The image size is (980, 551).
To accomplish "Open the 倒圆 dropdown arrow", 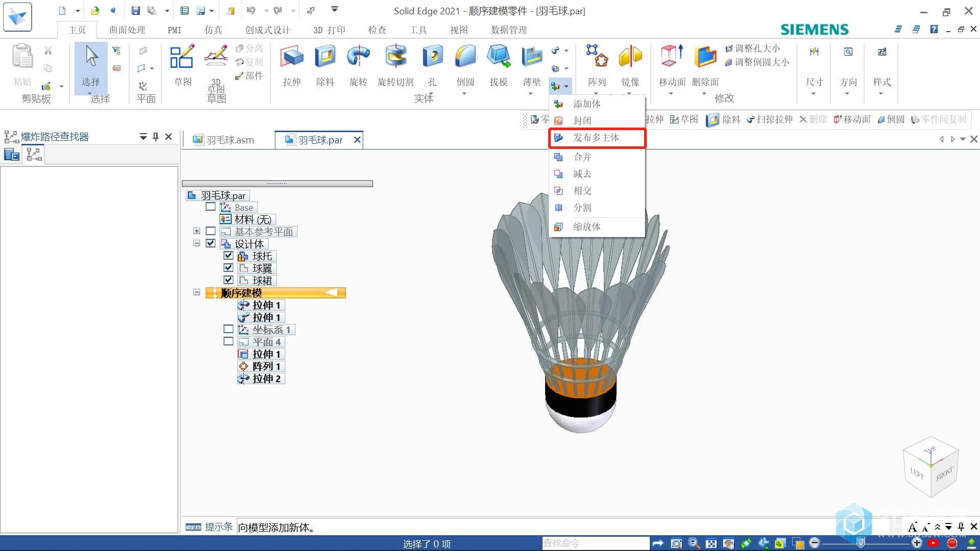I will 464,94.
